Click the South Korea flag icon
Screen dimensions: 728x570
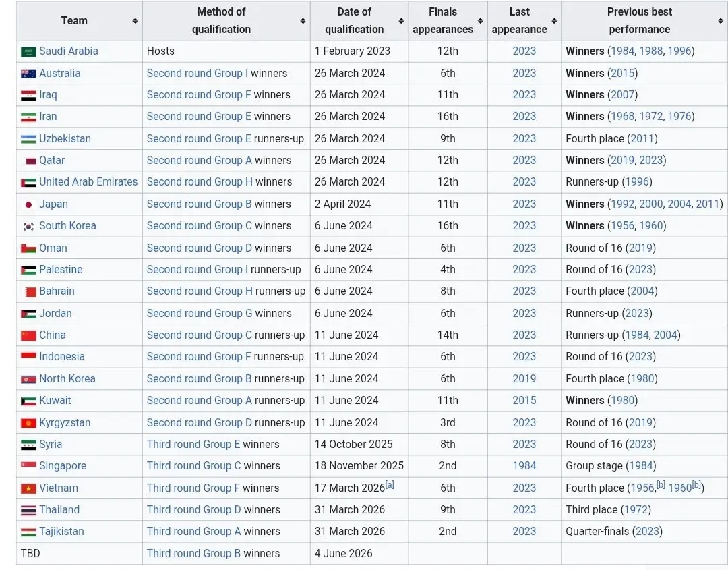click(28, 226)
